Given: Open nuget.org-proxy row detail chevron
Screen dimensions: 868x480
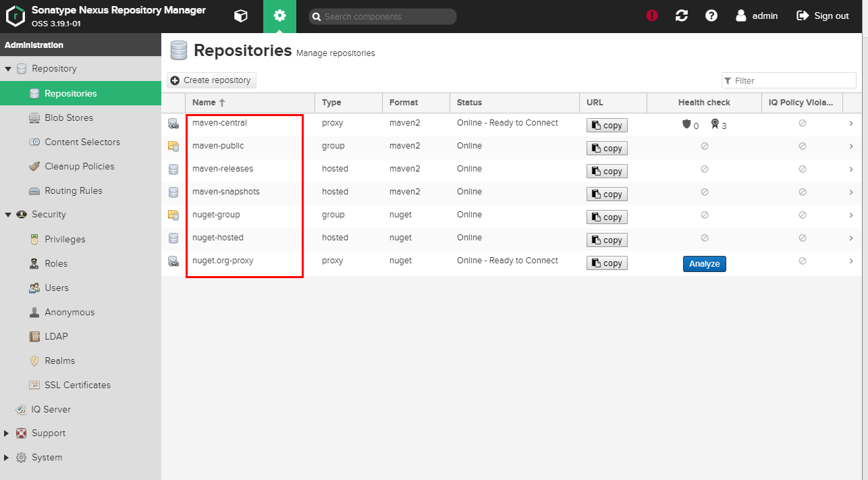Looking at the screenshot, I should click(851, 261).
